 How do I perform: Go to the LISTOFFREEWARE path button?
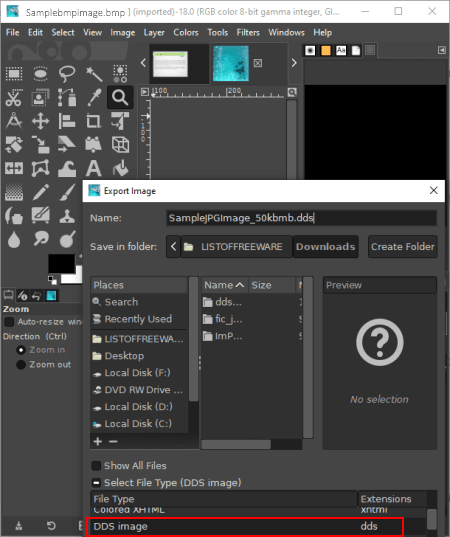[237, 247]
